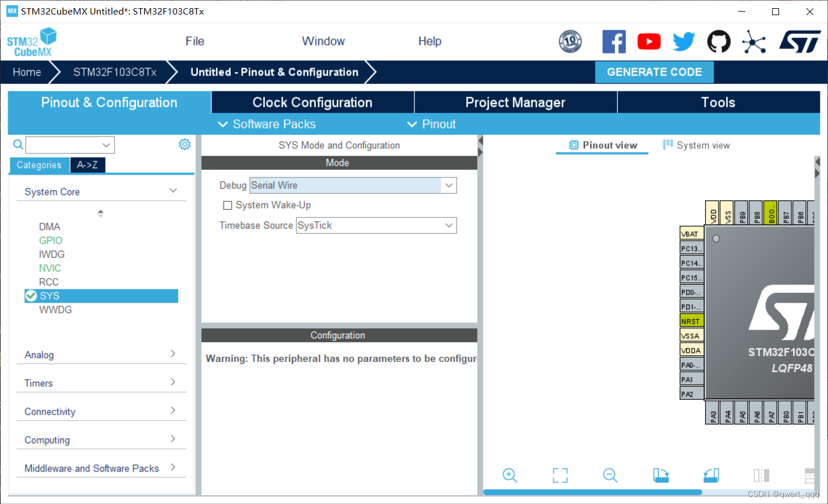The image size is (828, 504).
Task: Select the NRST pin on the chip
Action: point(692,321)
